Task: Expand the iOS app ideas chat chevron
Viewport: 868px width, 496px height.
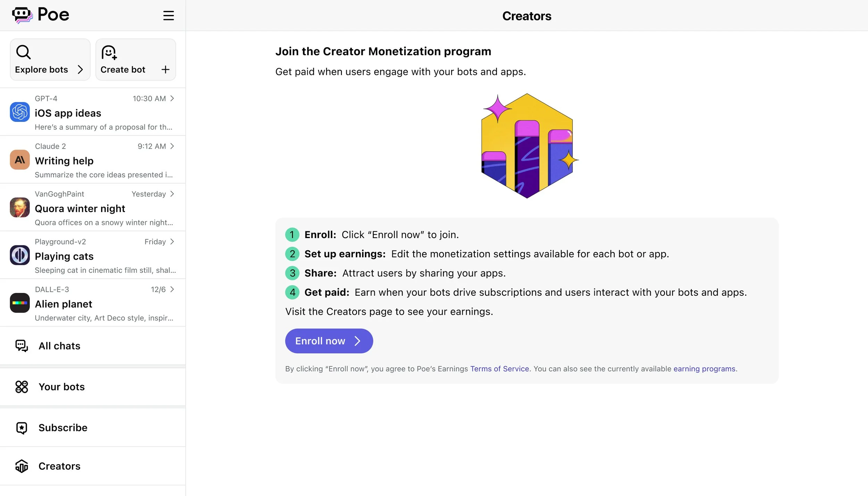Action: [x=172, y=99]
